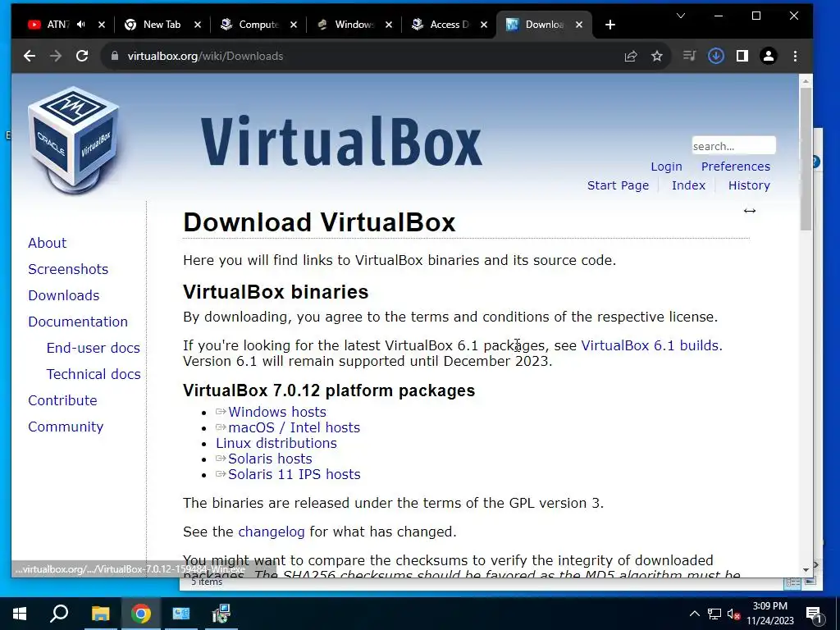This screenshot has width=840, height=630.
Task: Open Linux distributions link
Action: click(276, 443)
